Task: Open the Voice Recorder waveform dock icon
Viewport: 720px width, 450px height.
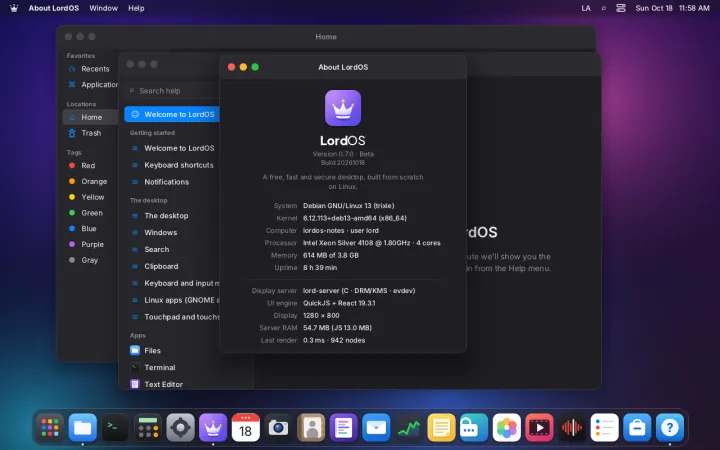Action: click(x=572, y=428)
